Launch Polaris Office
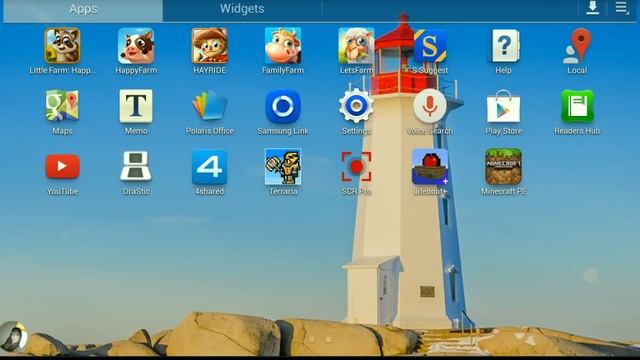 tap(209, 106)
